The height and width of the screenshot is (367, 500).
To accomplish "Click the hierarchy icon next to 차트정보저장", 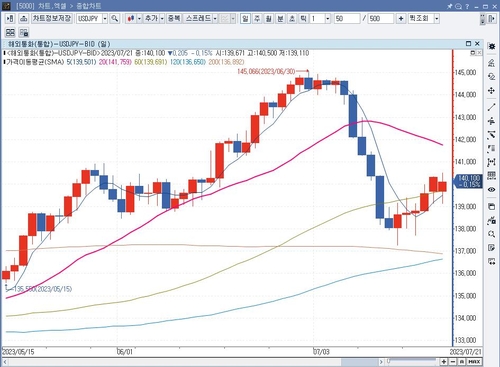I will tap(23, 18).
